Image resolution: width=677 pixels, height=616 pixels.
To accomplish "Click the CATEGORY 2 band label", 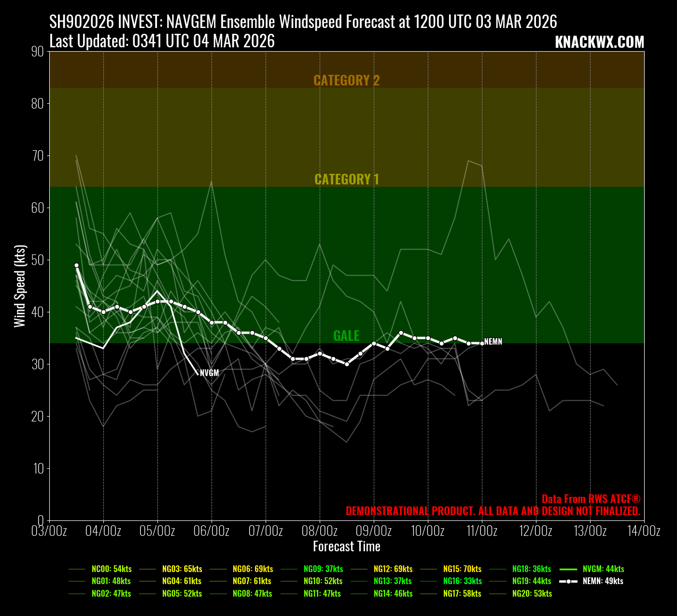I will point(346,80).
